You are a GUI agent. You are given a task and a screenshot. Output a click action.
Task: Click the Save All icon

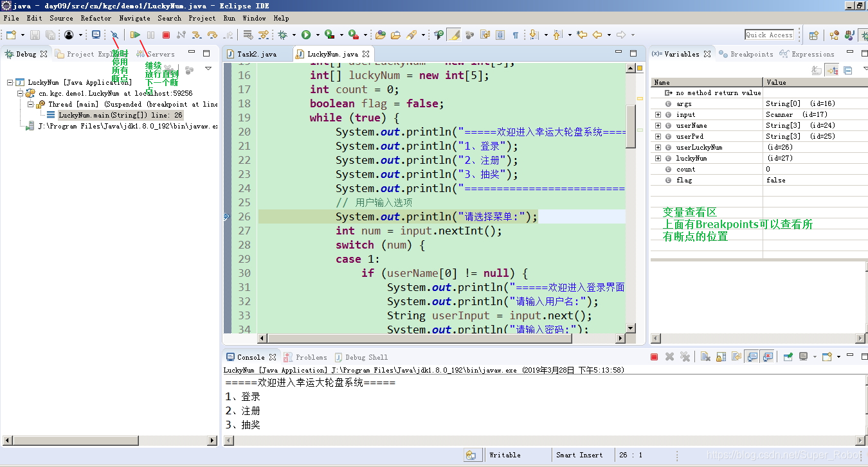click(50, 35)
